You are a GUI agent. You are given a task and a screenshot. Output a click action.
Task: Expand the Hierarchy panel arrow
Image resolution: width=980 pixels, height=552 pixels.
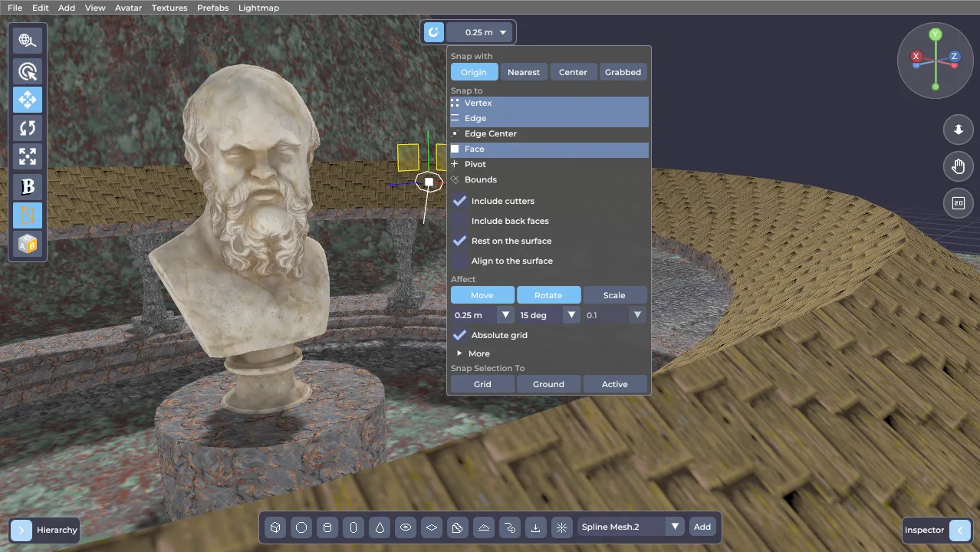point(21,530)
